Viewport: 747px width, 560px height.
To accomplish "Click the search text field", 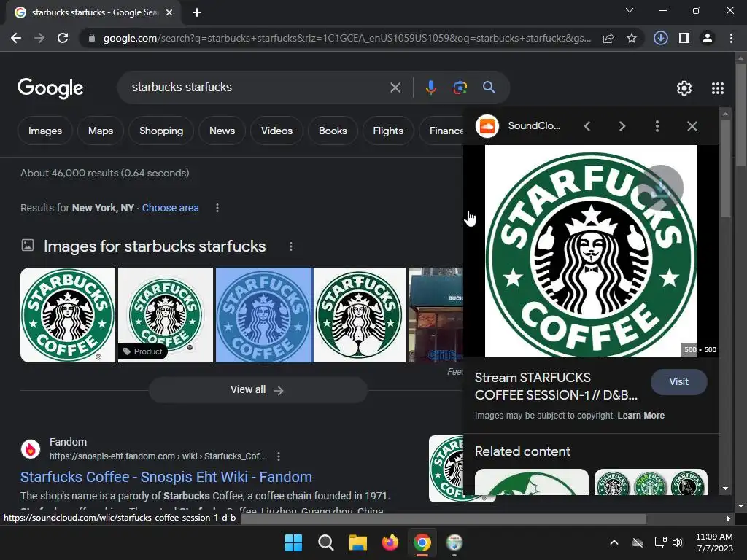I will tap(258, 87).
